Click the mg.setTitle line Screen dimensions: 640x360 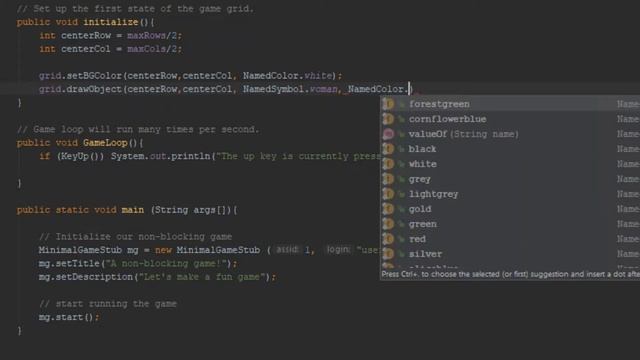pyautogui.click(x=138, y=264)
